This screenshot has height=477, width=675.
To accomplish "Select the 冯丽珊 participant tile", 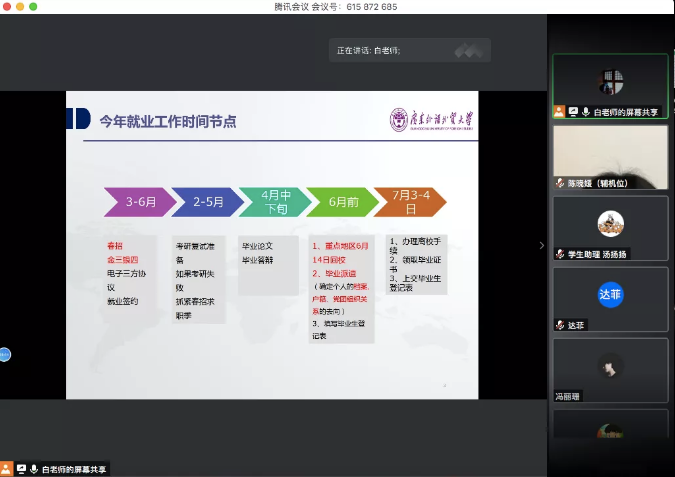I will [x=610, y=368].
